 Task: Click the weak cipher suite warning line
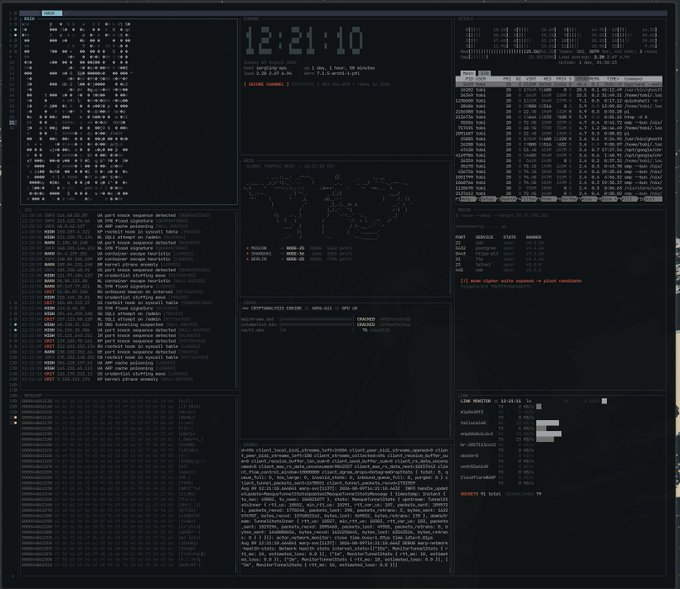(521, 281)
